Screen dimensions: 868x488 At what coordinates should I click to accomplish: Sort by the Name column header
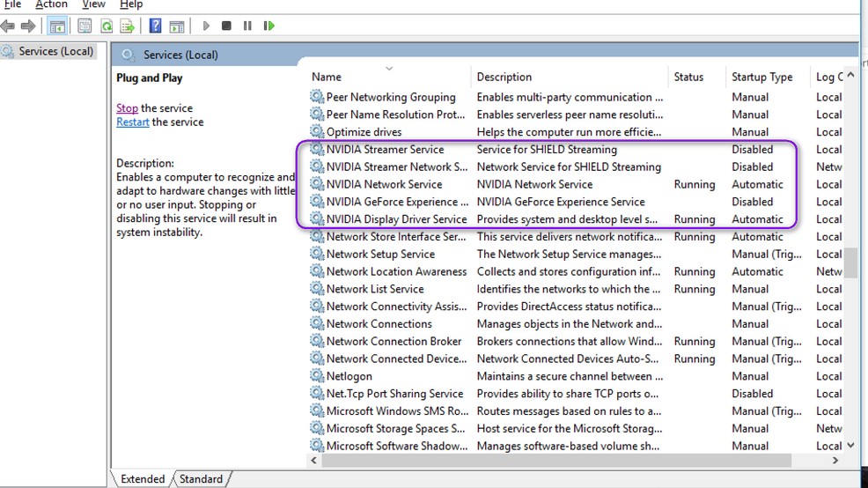pyautogui.click(x=387, y=77)
